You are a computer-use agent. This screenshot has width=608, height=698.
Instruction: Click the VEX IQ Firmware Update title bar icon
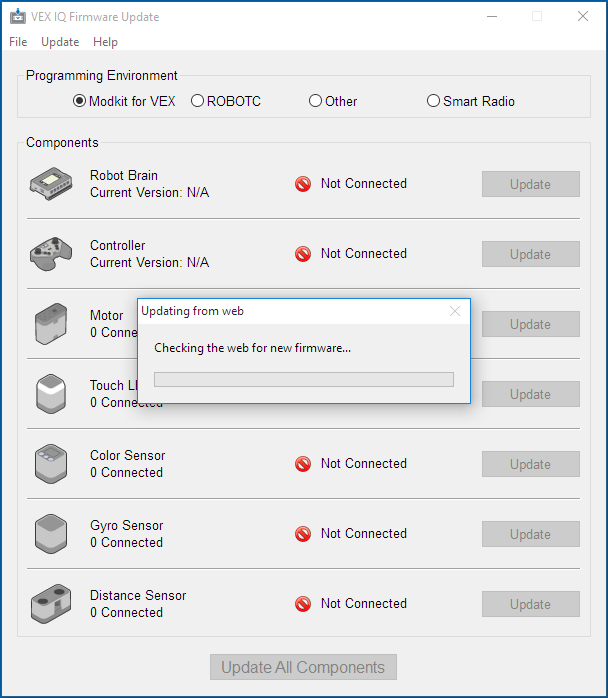tap(18, 16)
